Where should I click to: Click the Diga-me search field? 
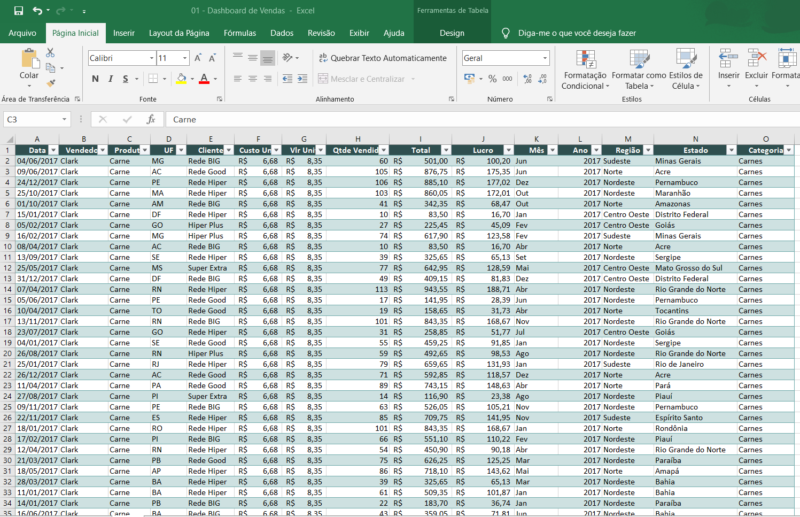click(x=577, y=33)
